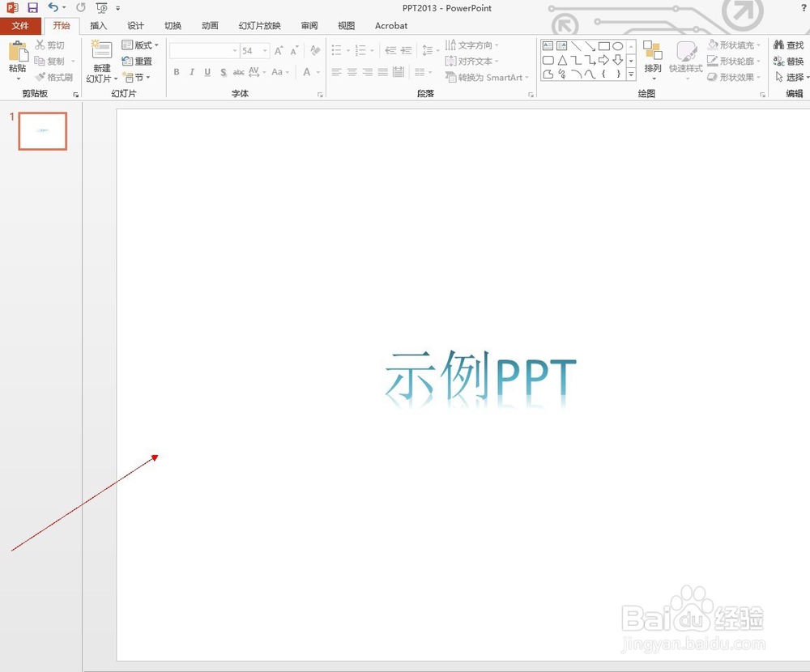The image size is (810, 672).
Task: Switch to Transitions (切换) tab
Action: [x=173, y=26]
